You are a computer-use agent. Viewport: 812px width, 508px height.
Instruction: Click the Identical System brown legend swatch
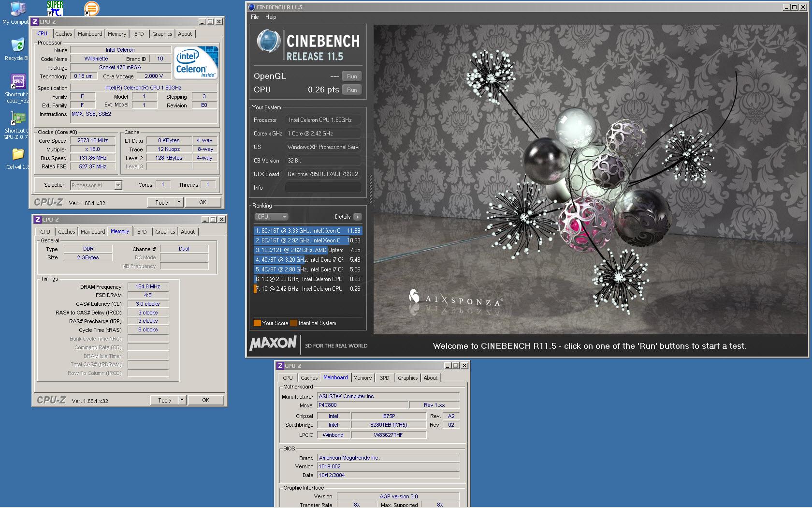pyautogui.click(x=293, y=323)
